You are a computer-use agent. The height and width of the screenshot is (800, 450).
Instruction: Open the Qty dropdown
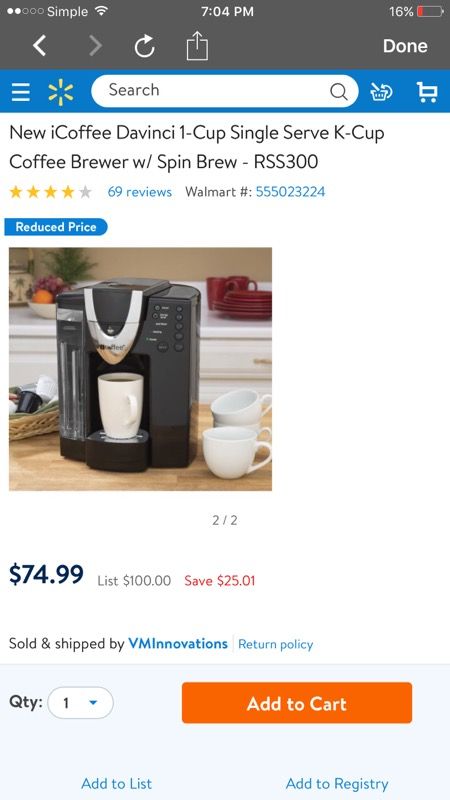tap(81, 703)
